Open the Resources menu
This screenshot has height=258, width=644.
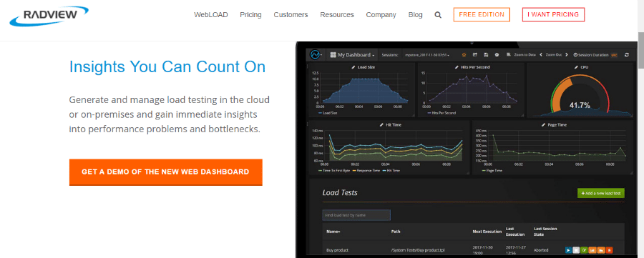pyautogui.click(x=337, y=15)
